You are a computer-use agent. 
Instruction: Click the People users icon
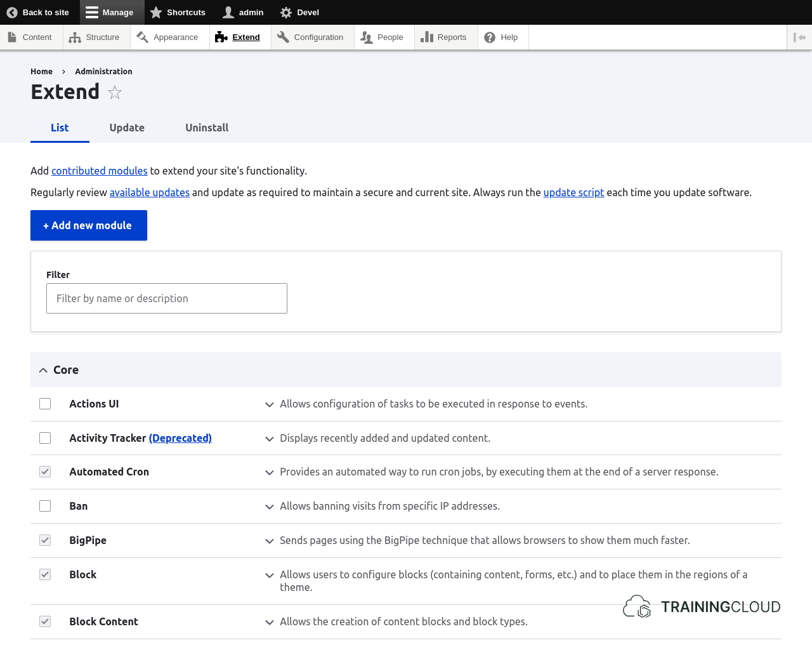pos(366,37)
